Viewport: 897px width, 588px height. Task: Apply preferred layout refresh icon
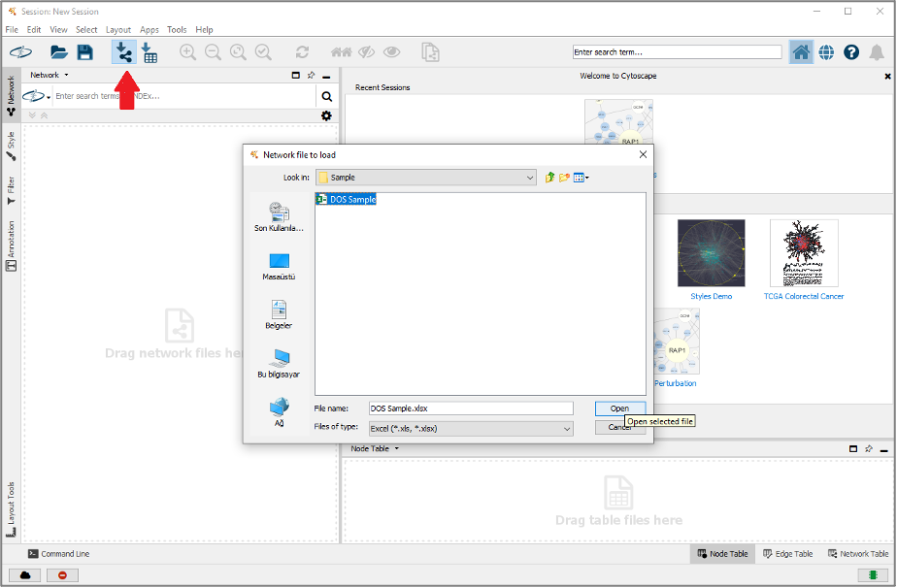pos(302,52)
